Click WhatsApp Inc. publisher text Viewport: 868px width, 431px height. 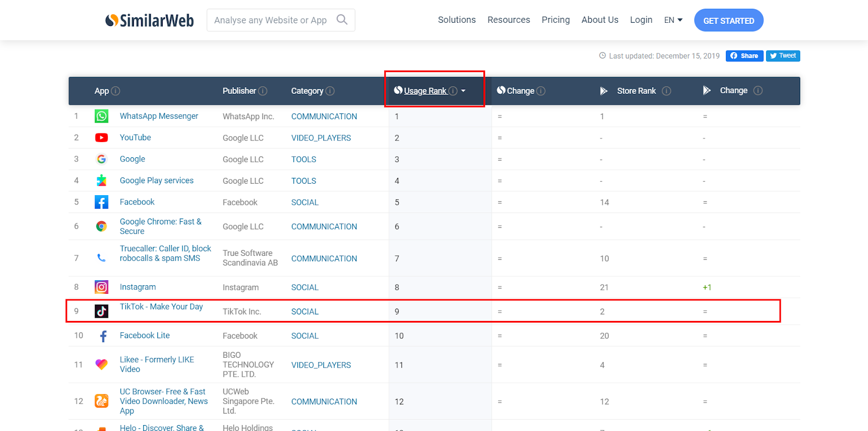[248, 117]
